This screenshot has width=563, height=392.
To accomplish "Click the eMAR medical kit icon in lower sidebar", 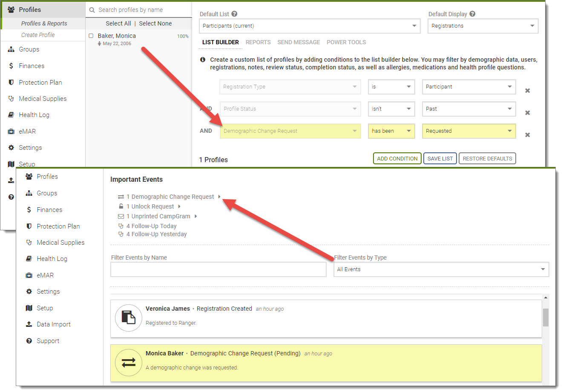I will pos(29,275).
